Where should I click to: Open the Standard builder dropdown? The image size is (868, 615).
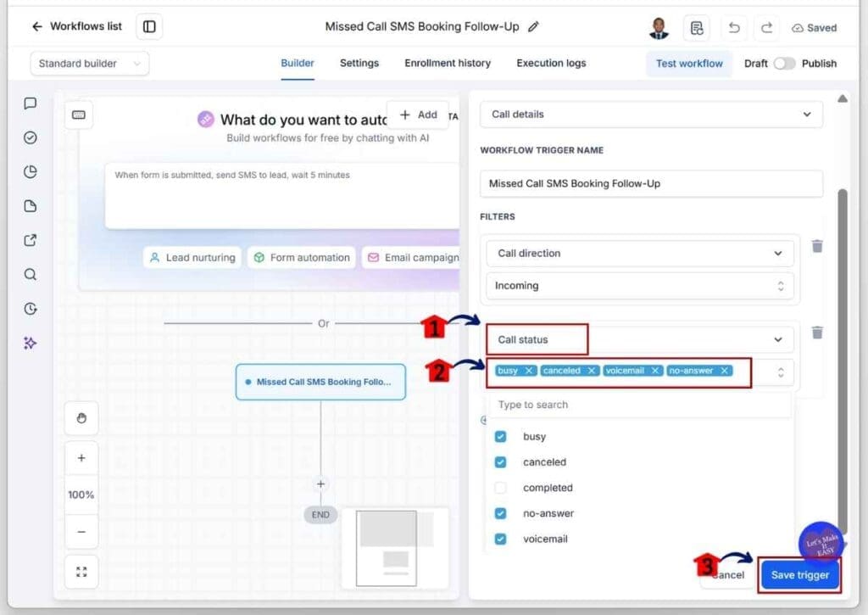pyautogui.click(x=90, y=64)
